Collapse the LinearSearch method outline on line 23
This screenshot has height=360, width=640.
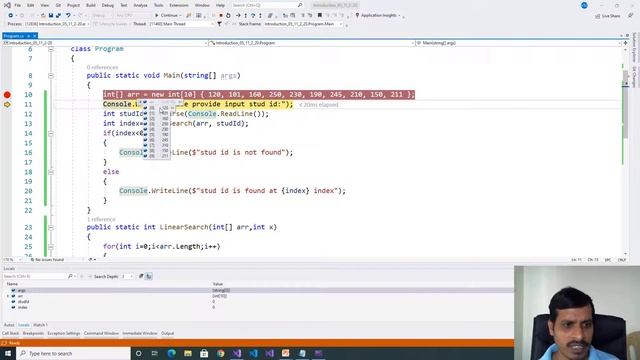(51, 227)
